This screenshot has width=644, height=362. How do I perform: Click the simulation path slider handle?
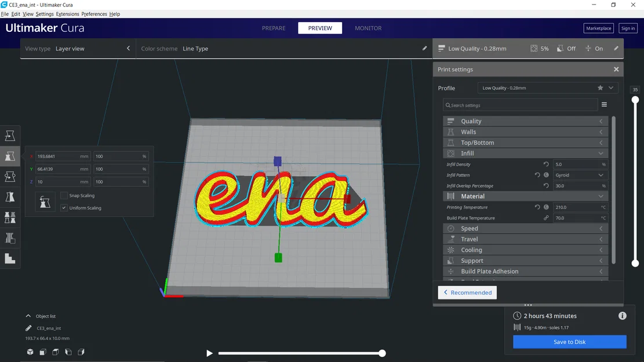click(x=383, y=353)
